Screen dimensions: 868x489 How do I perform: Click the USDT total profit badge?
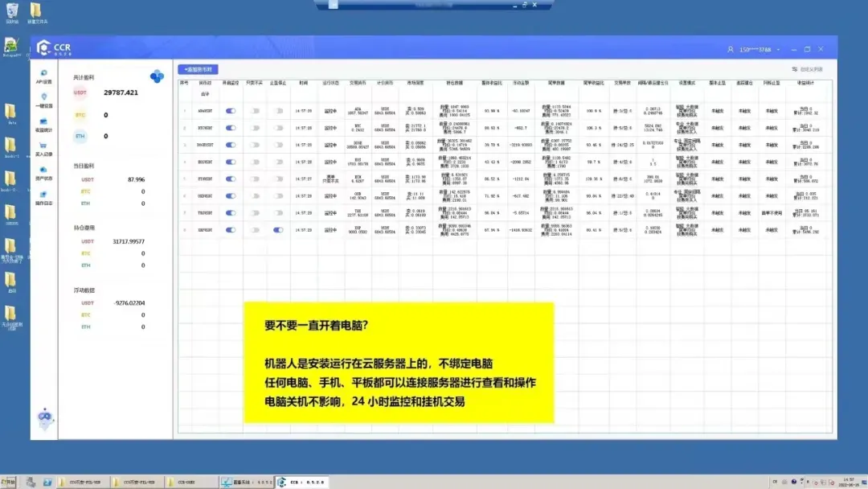point(80,92)
